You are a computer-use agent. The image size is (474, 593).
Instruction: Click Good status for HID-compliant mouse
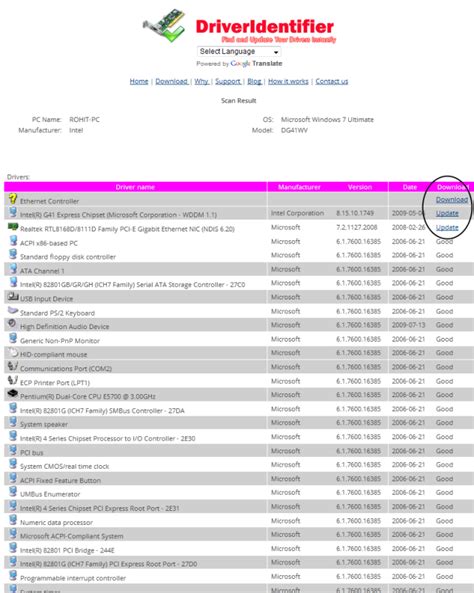pyautogui.click(x=444, y=353)
